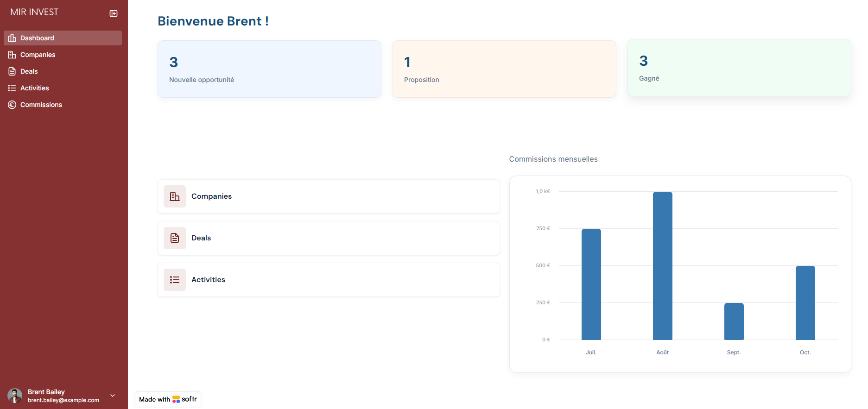Go to Companies in the sidebar
The image size is (868, 409).
tap(63, 55)
